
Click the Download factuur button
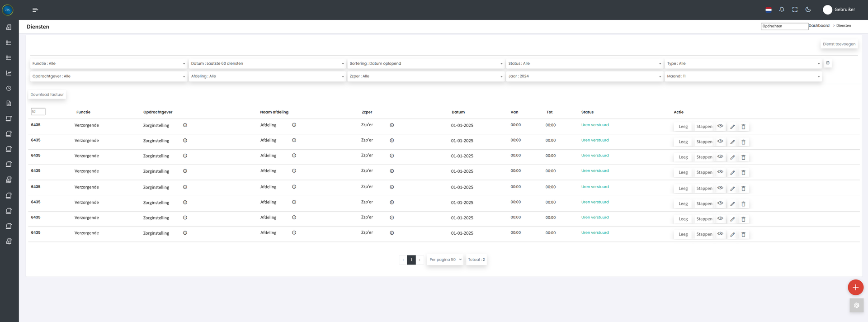[47, 95]
